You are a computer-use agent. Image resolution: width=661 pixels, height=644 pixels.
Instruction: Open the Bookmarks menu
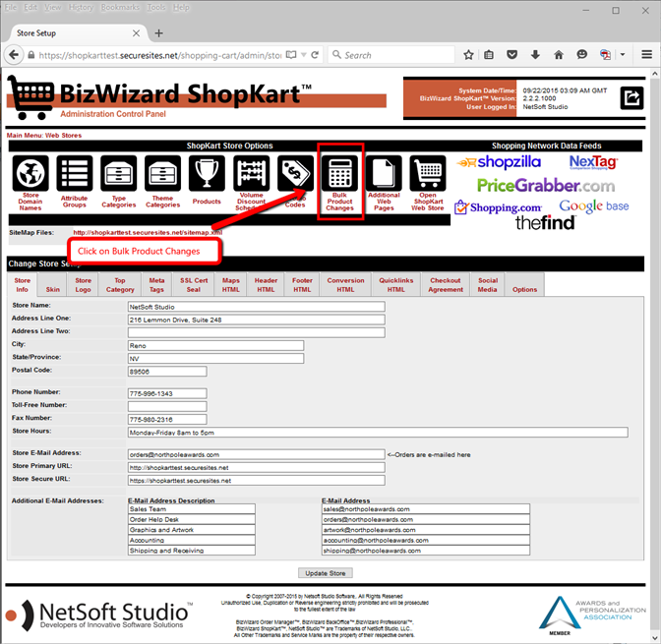click(x=120, y=8)
